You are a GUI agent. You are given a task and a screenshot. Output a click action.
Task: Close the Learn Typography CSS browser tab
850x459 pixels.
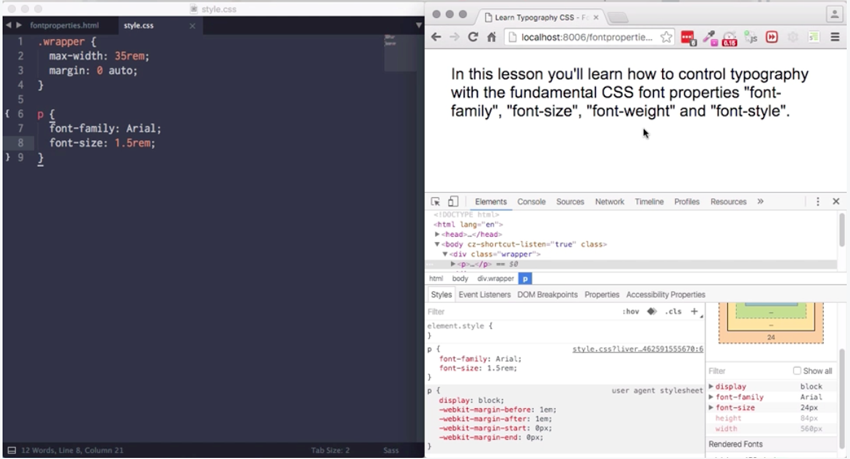(596, 17)
